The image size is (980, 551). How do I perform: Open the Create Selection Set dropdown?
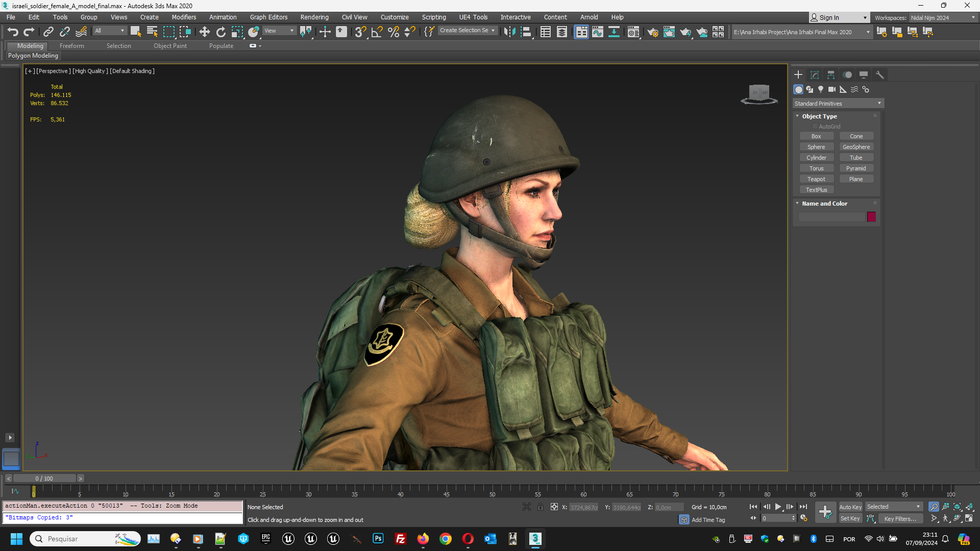point(468,31)
